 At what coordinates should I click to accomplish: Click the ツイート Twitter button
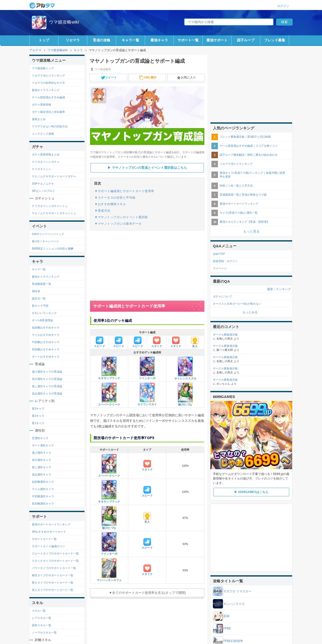pos(108,77)
